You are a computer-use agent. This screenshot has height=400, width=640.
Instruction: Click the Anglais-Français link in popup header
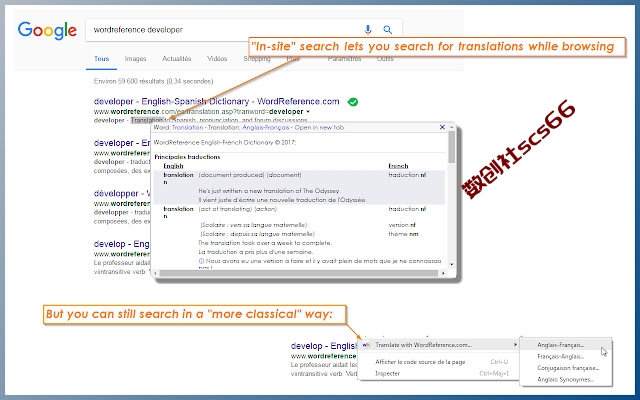(266, 127)
